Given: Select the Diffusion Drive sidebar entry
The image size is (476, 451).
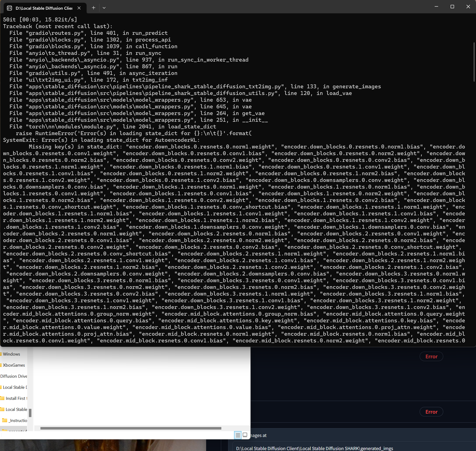Looking at the screenshot, I should click(x=14, y=376).
